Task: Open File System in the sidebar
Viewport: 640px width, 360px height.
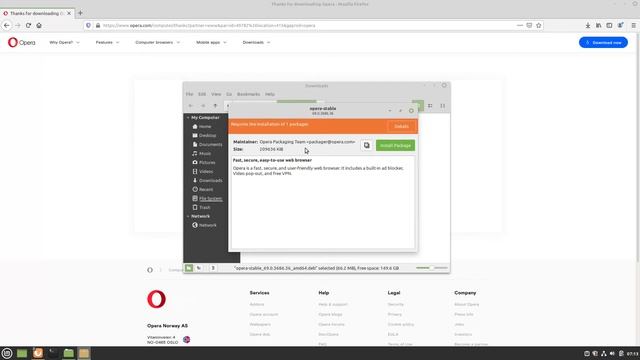Action: coord(207,198)
